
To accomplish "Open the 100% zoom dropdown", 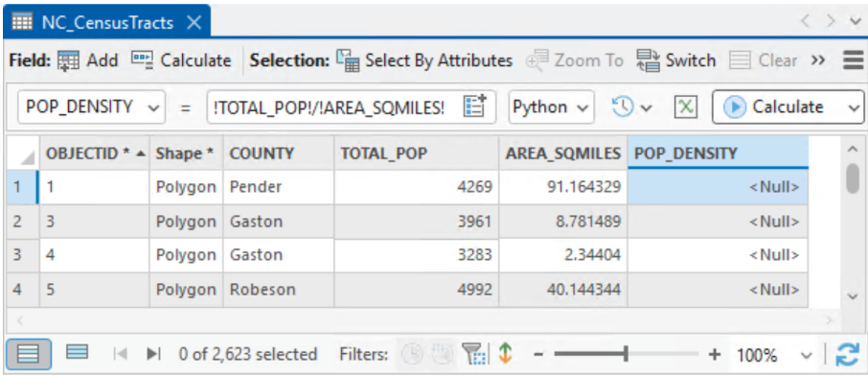I will (x=807, y=355).
